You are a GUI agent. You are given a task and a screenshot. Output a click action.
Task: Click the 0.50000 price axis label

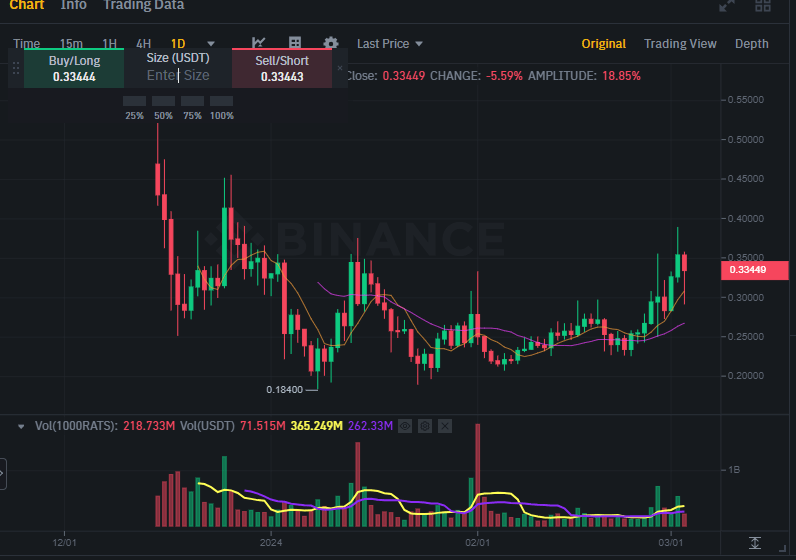[746, 140]
